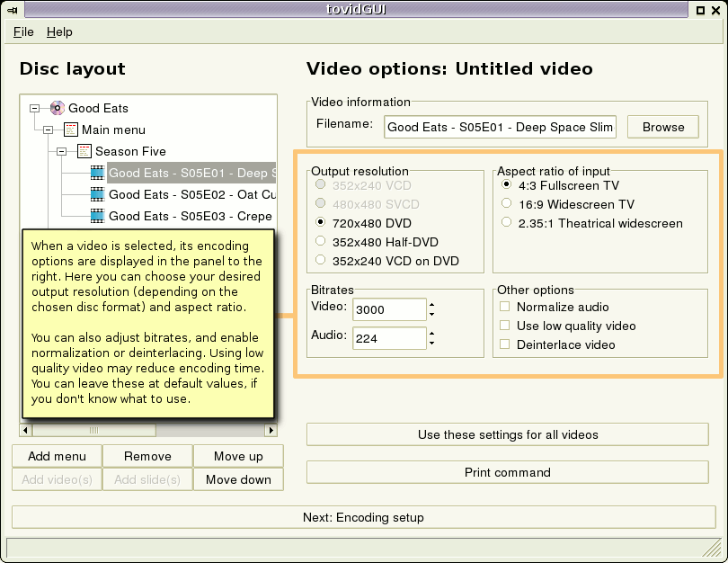Collapse the Good Eats tree node
This screenshot has height=563, width=728.
pos(34,107)
